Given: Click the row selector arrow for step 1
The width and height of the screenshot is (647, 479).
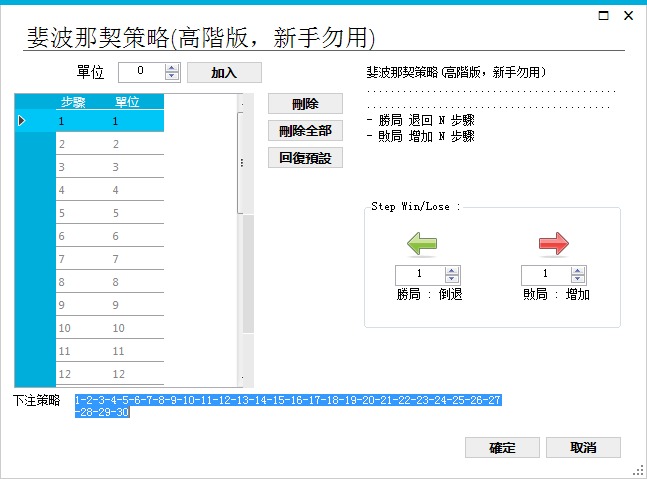Looking at the screenshot, I should (22, 121).
